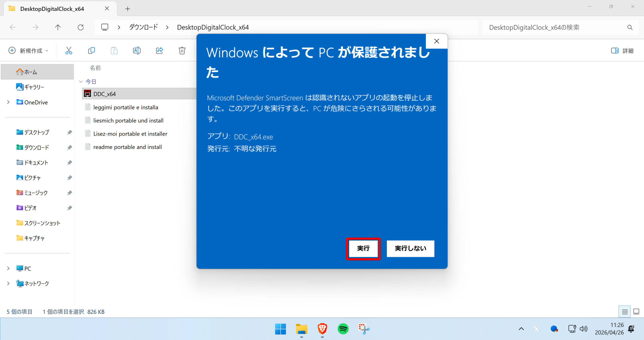The width and height of the screenshot is (644, 340).
Task: Open Spotify from the taskbar
Action: [x=343, y=329]
